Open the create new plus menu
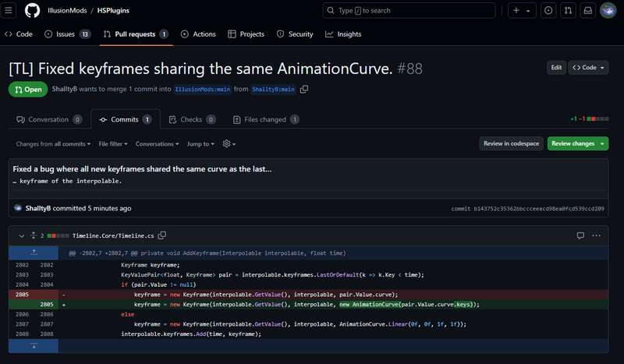624x364 pixels. coord(522,10)
